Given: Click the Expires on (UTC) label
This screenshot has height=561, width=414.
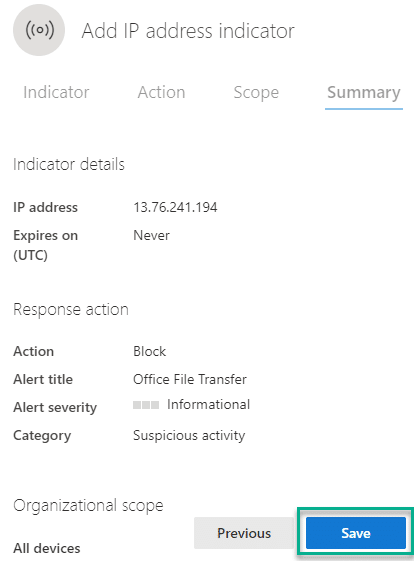Looking at the screenshot, I should click(45, 245).
